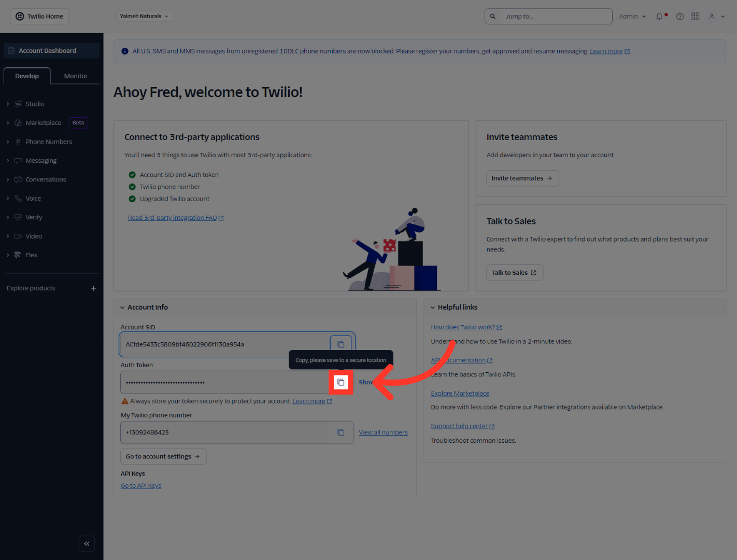
Task: Click Go to account settings
Action: [163, 457]
